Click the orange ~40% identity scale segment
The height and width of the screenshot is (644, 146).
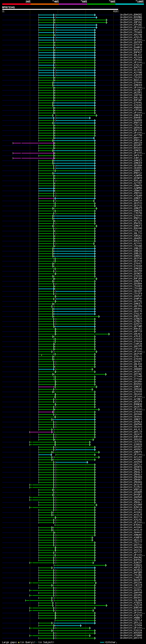click(x=45, y=4)
